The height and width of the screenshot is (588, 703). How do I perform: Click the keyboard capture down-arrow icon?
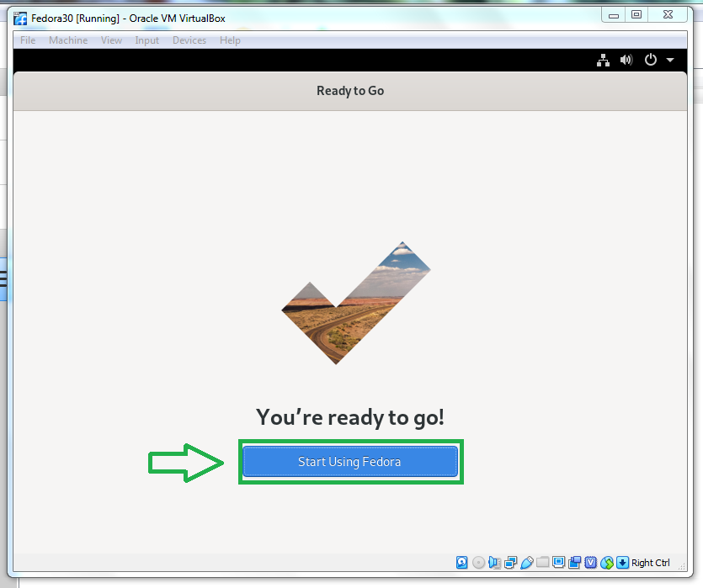pyautogui.click(x=623, y=563)
